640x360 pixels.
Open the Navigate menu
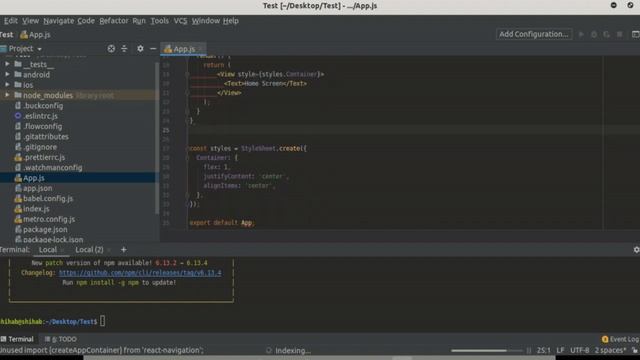pos(59,21)
